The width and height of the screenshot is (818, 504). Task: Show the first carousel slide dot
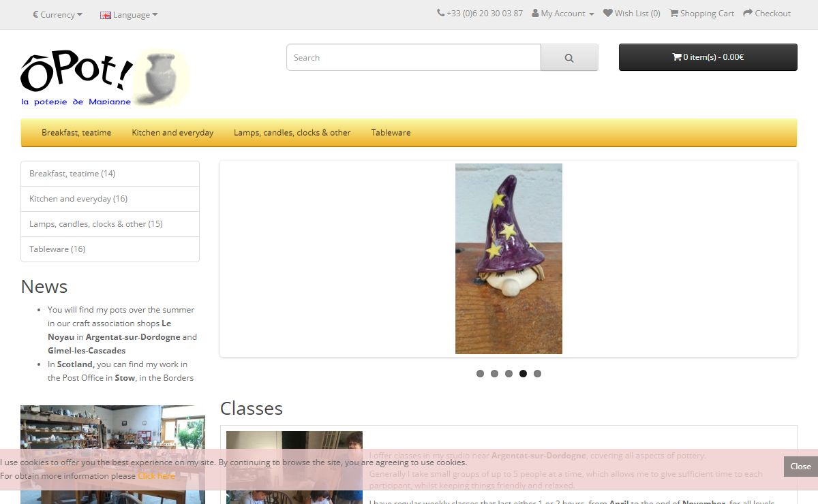pos(480,373)
